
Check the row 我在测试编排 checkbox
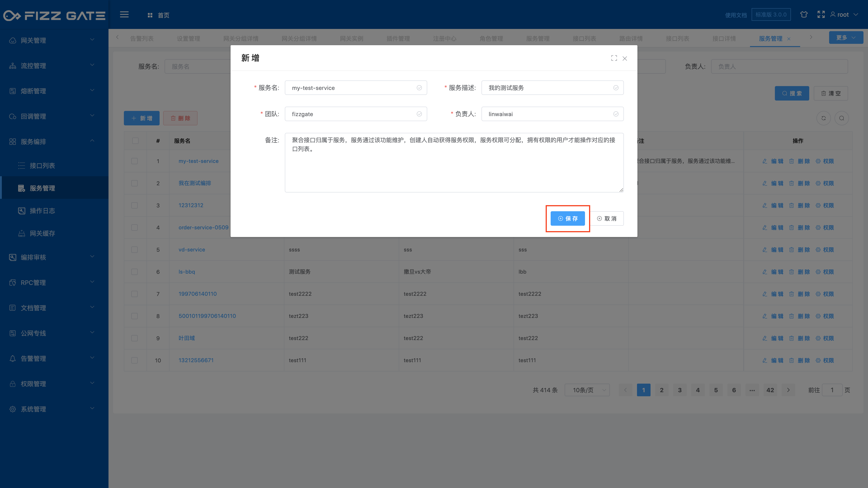click(134, 183)
